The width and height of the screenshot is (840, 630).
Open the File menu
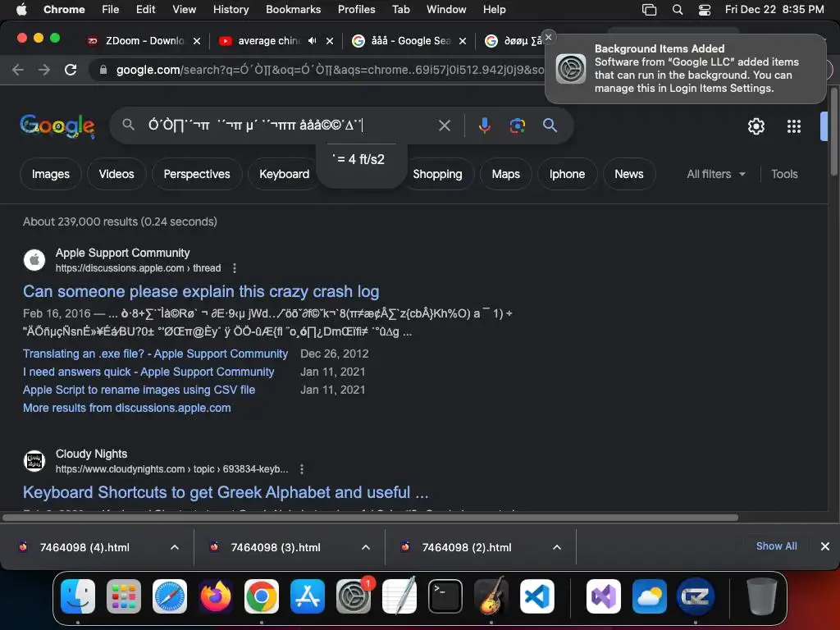click(x=111, y=9)
